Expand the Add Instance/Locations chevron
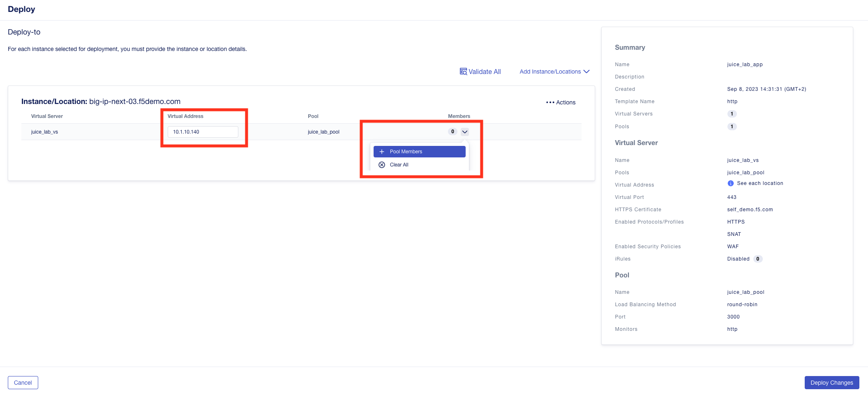The image size is (868, 397). 586,72
